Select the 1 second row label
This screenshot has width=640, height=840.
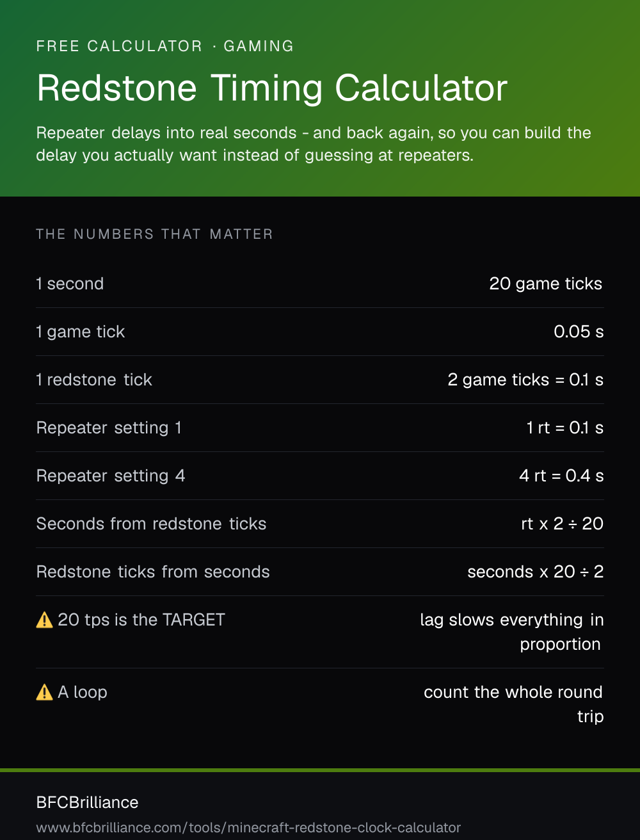(x=70, y=284)
